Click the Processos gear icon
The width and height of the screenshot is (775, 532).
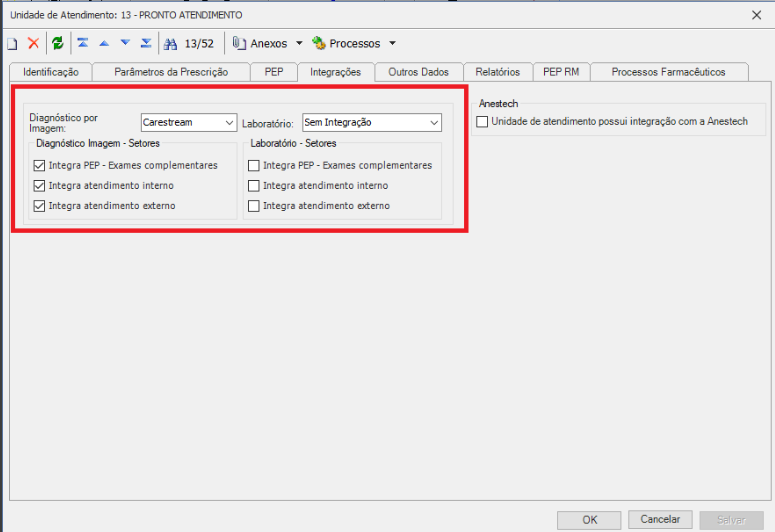[319, 44]
